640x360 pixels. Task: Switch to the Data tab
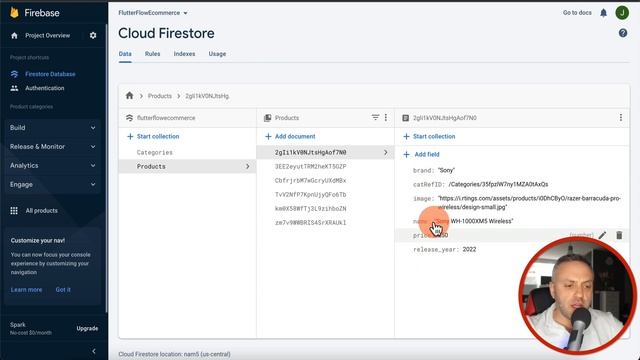tap(125, 54)
